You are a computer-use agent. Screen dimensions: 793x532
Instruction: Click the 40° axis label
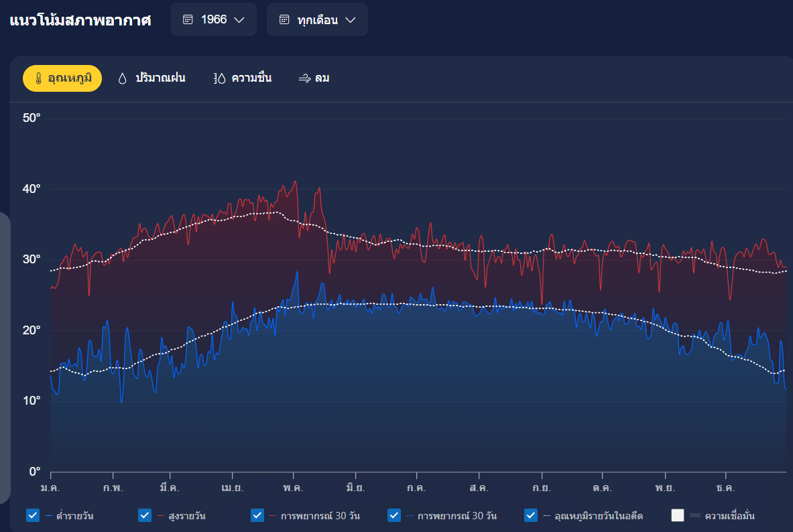click(x=32, y=189)
